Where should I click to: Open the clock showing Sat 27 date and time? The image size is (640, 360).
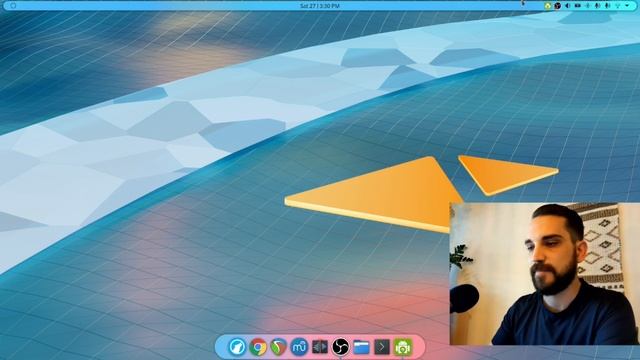pos(320,6)
